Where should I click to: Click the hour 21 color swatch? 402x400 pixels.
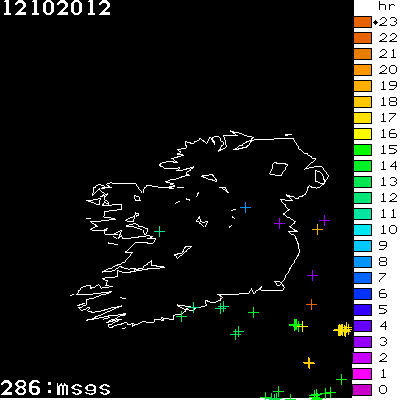point(362,54)
